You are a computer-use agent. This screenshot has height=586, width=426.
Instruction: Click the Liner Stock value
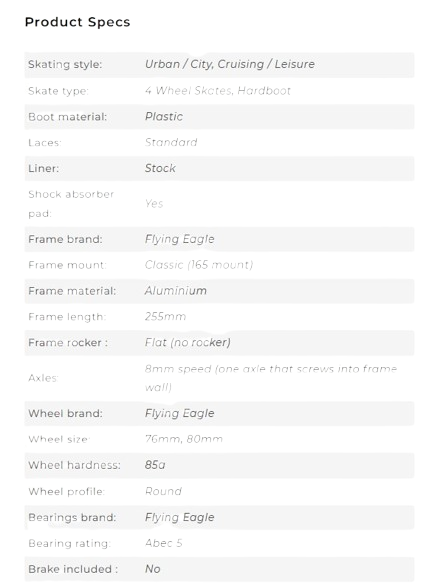coord(160,168)
